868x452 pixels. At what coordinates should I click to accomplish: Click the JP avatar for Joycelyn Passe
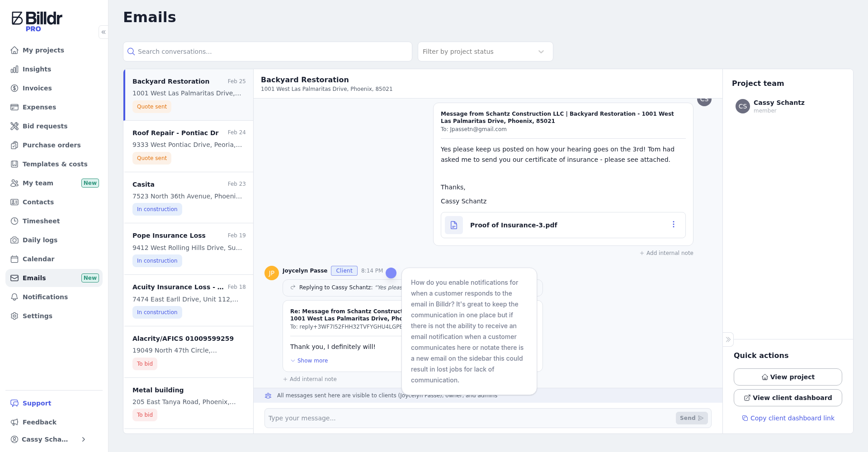271,273
